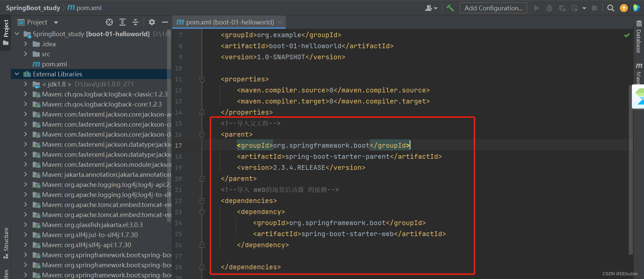Click the Run green arrow icon
The image size is (644, 279).
(536, 8)
